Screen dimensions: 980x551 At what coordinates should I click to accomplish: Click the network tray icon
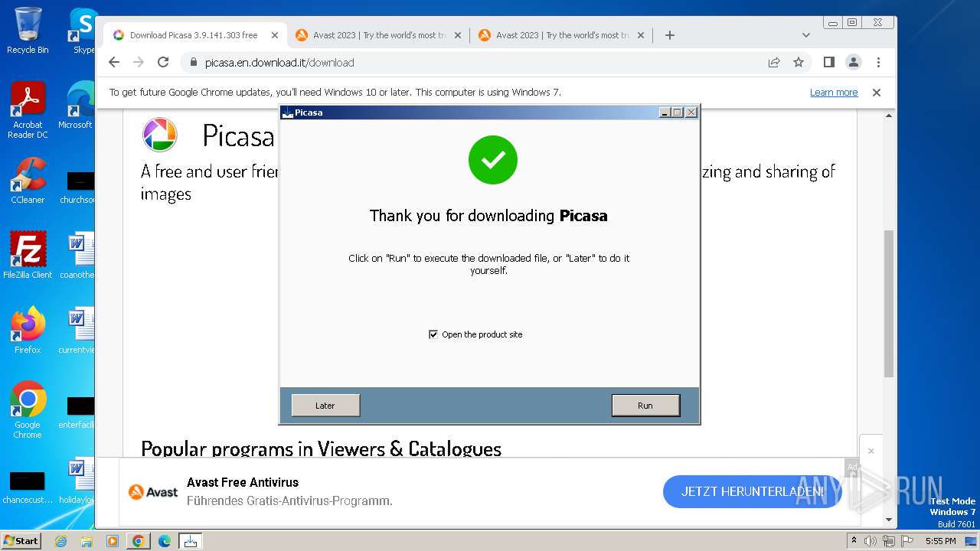(888, 541)
